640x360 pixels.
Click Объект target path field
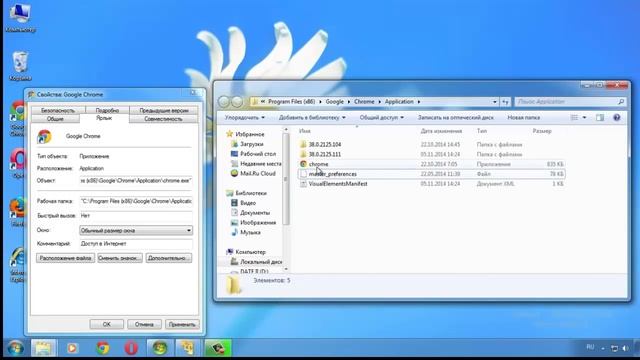click(x=136, y=180)
